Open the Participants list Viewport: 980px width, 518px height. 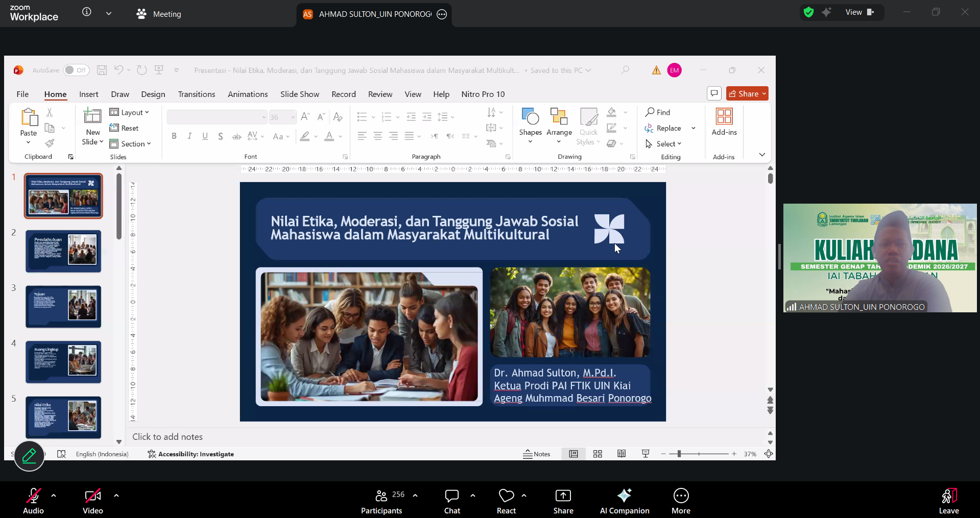pyautogui.click(x=381, y=501)
